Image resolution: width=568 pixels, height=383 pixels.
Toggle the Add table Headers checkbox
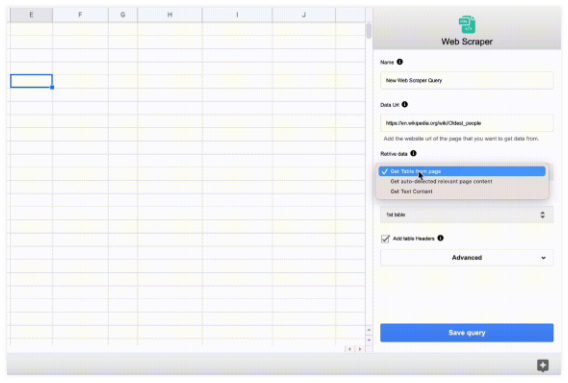pos(385,239)
